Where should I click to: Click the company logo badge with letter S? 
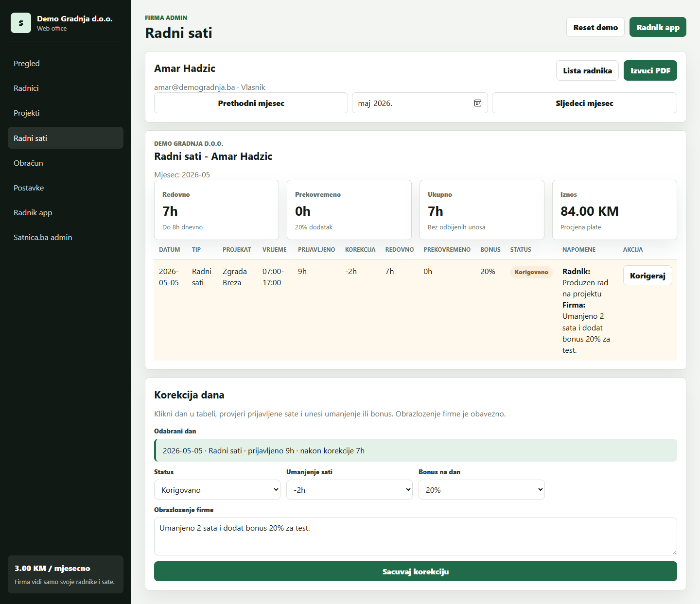(21, 23)
